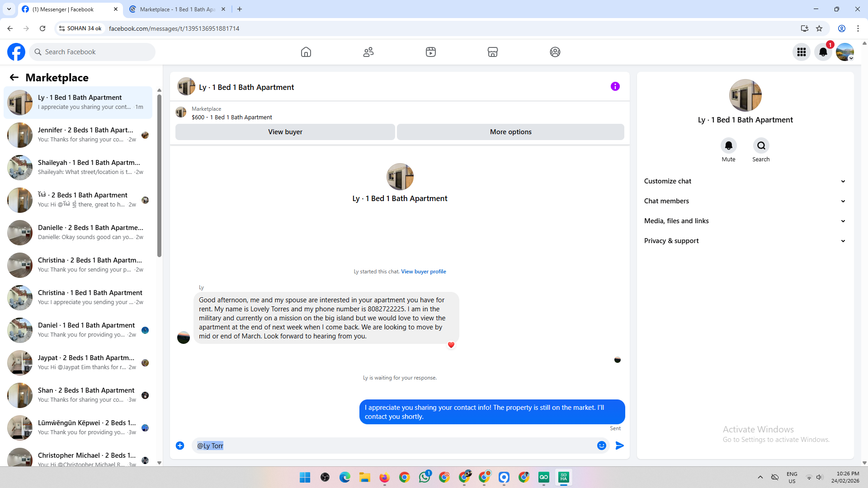Click the send message arrow icon
The image size is (868, 488).
click(620, 446)
